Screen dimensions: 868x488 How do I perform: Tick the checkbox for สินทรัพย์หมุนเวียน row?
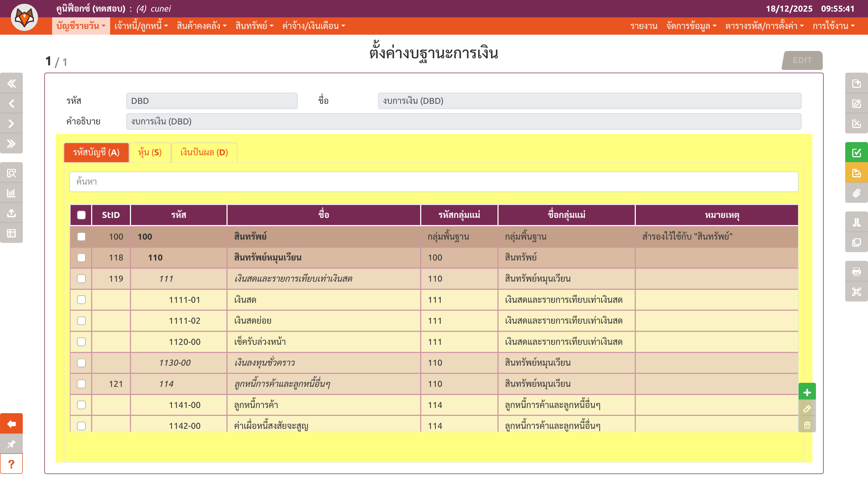(x=81, y=258)
